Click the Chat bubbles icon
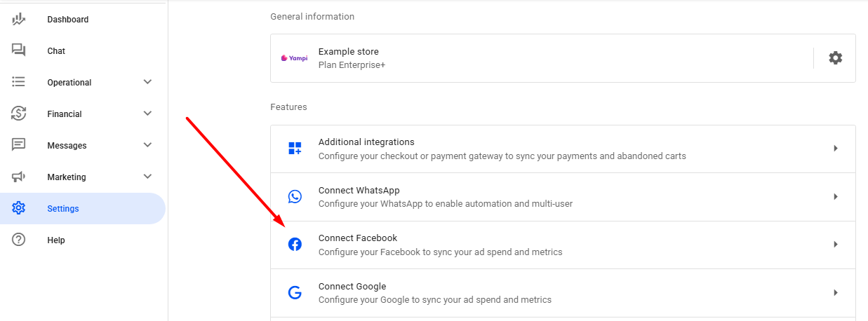The height and width of the screenshot is (321, 868). click(x=19, y=50)
